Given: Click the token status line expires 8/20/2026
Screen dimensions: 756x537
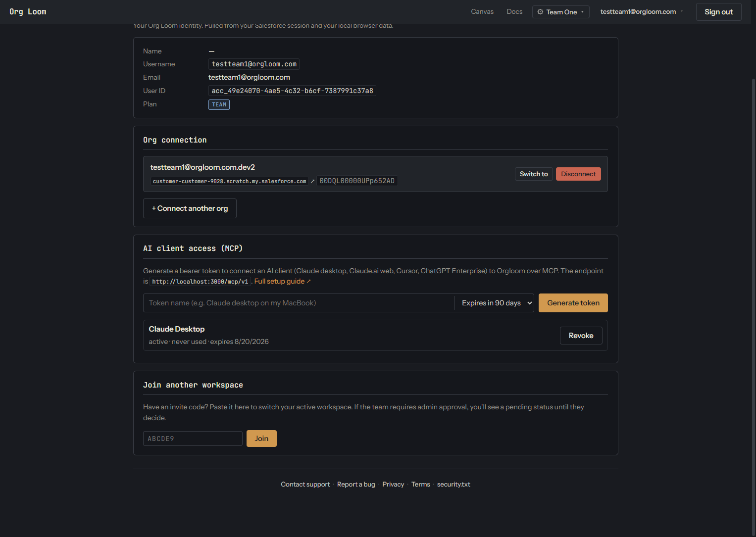Looking at the screenshot, I should click(x=208, y=342).
